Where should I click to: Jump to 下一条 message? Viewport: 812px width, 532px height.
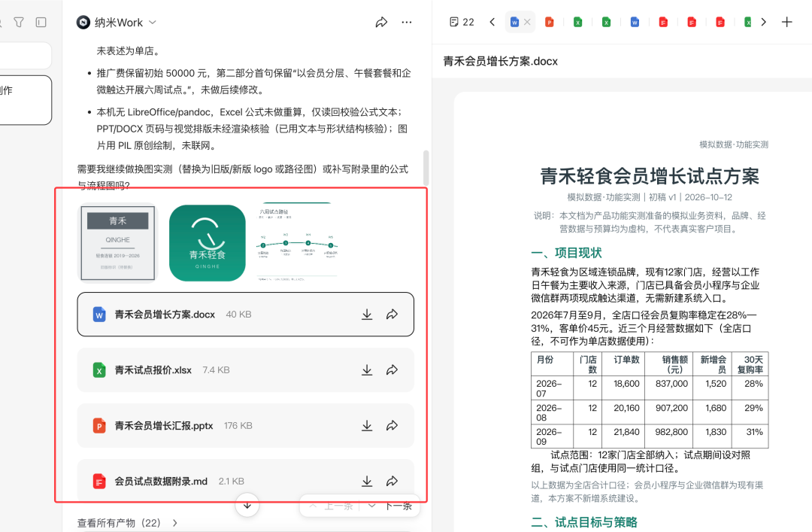pyautogui.click(x=392, y=506)
